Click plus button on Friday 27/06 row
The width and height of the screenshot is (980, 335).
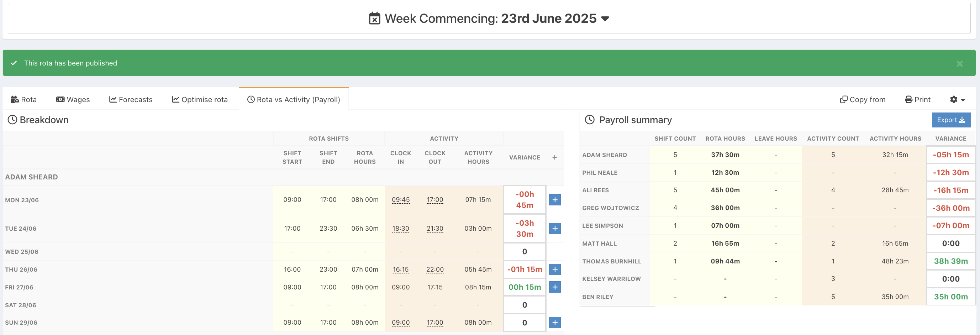point(555,287)
